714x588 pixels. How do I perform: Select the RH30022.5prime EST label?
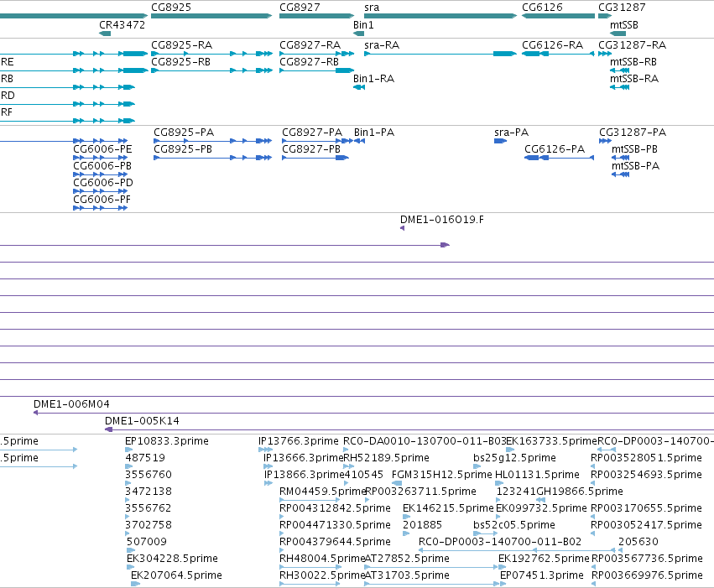pyautogui.click(x=322, y=575)
